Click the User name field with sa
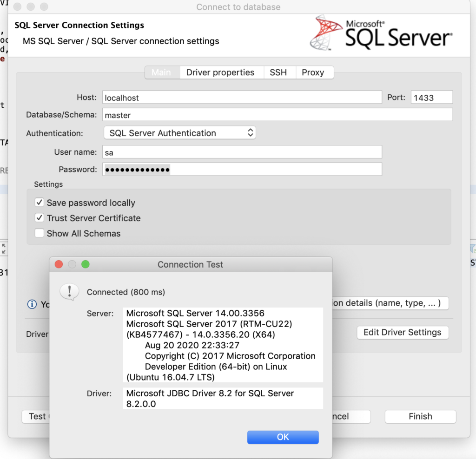Screen dimensions: 476x459 (242, 152)
